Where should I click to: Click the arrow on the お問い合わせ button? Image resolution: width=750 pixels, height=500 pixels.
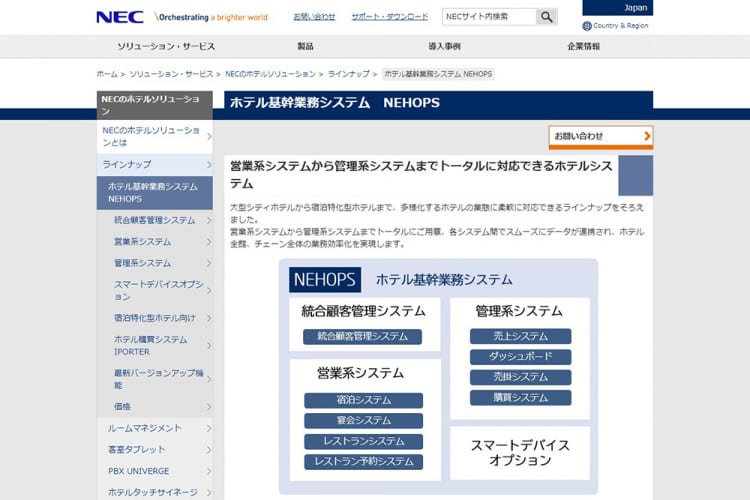tap(647, 136)
